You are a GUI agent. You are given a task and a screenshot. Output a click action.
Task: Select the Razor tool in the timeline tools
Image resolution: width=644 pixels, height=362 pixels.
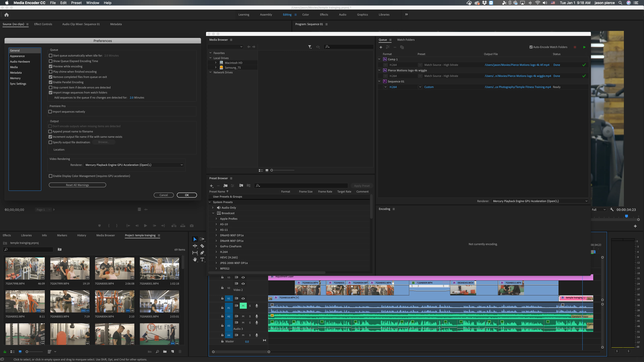(x=202, y=246)
